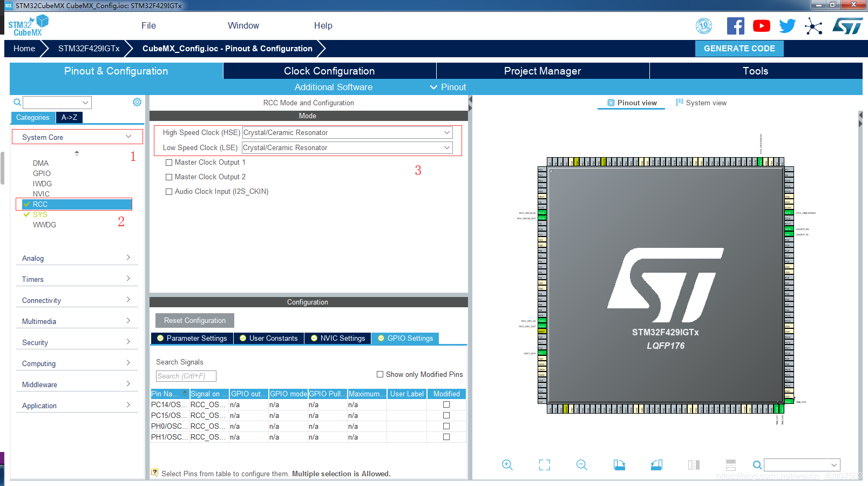Go to Home breadcrumb
Screen dimensions: 868x486
pos(24,49)
